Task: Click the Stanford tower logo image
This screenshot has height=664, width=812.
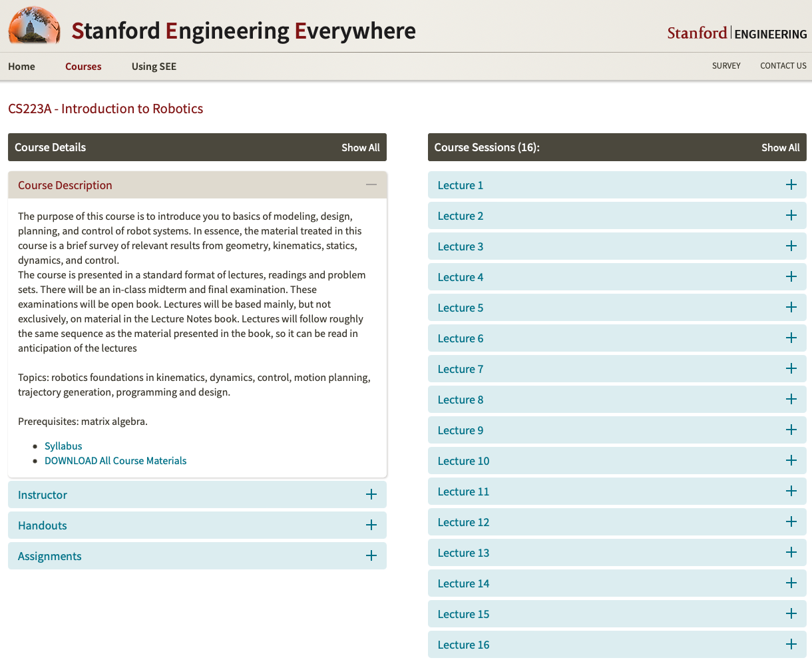Action: tap(34, 26)
